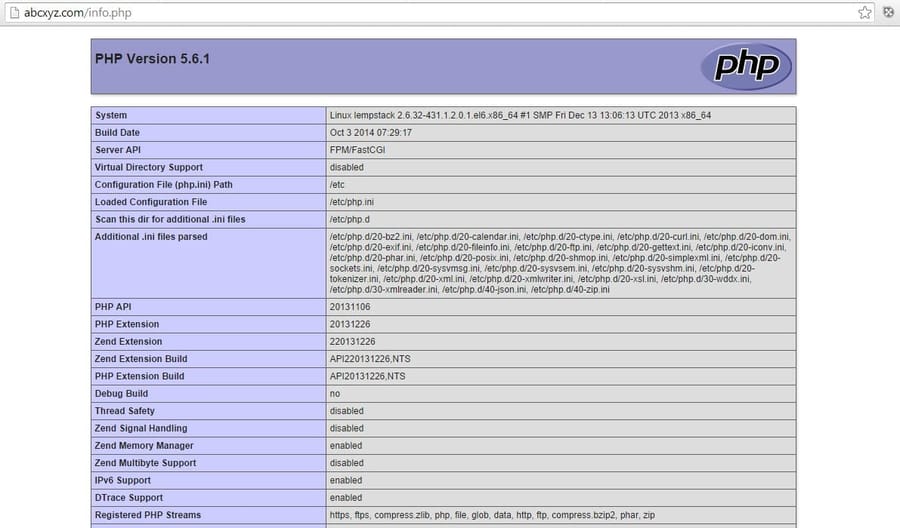The height and width of the screenshot is (528, 900).
Task: Click disabled value for Zend Multibyte Support
Action: (x=347, y=463)
